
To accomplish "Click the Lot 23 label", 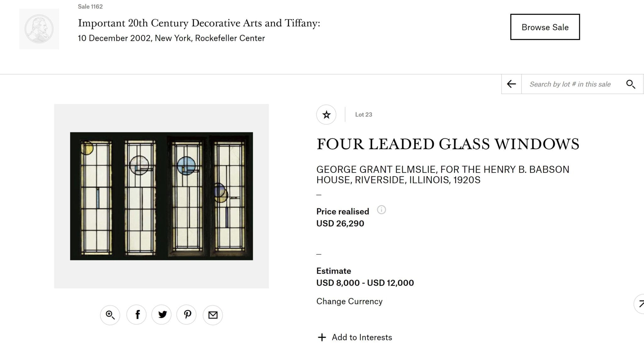I will tap(364, 115).
